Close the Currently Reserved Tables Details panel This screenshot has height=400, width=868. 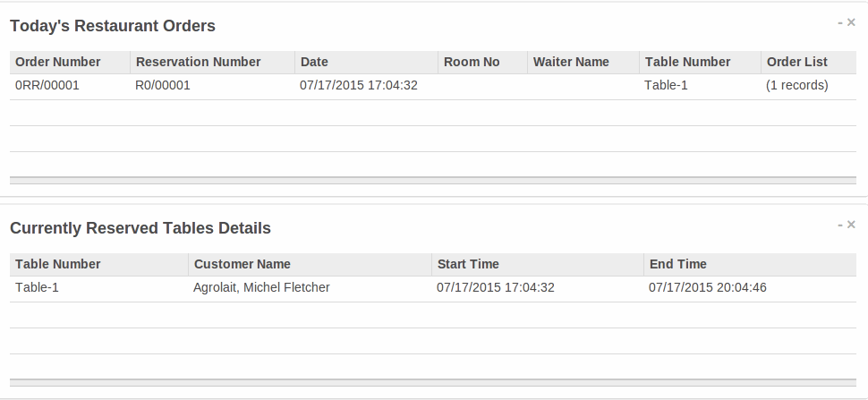point(851,225)
